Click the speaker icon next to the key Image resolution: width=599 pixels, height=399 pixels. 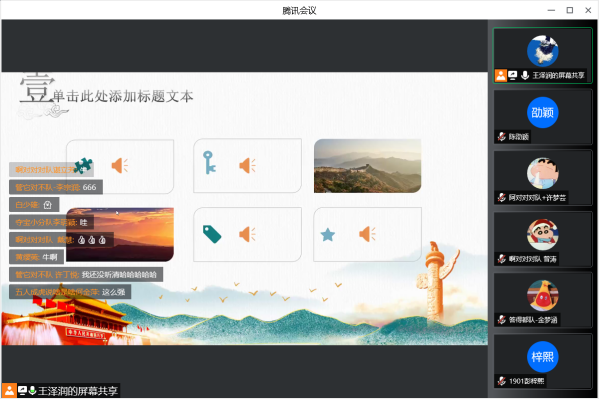click(x=248, y=165)
